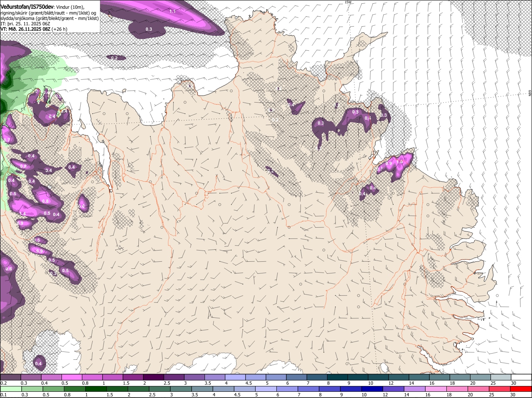Click the 15W longitude label

[x=348, y=2]
